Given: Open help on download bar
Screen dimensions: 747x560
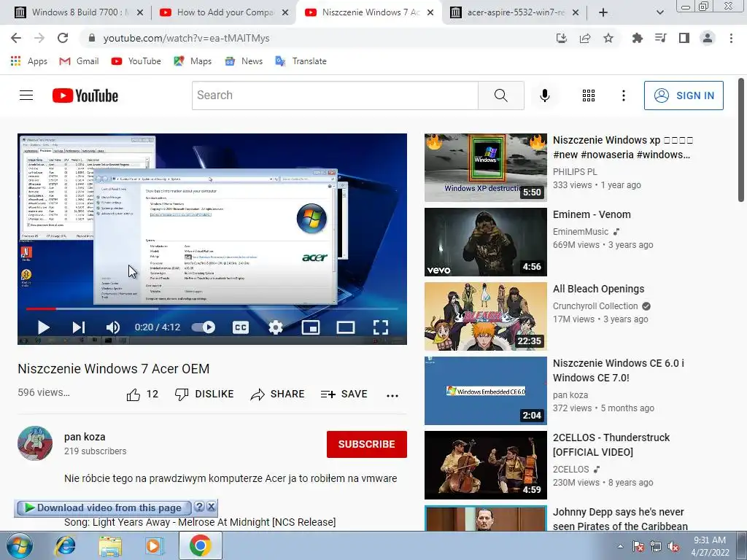Looking at the screenshot, I should [200, 507].
